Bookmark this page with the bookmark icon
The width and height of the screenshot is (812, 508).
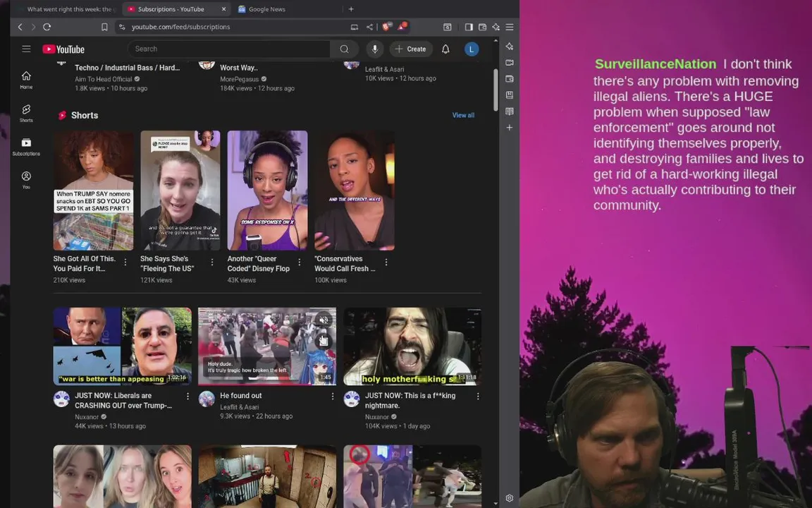coord(104,27)
